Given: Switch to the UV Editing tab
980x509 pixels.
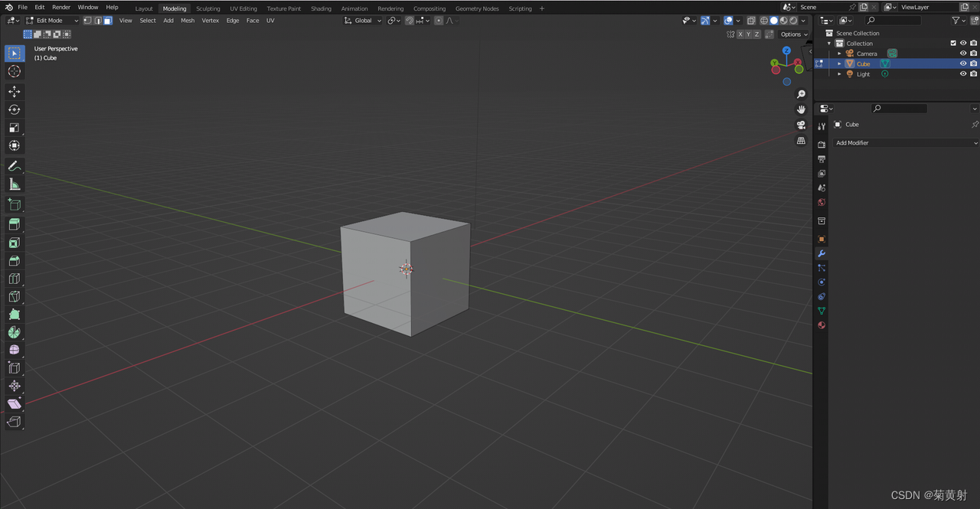Looking at the screenshot, I should tap(243, 8).
